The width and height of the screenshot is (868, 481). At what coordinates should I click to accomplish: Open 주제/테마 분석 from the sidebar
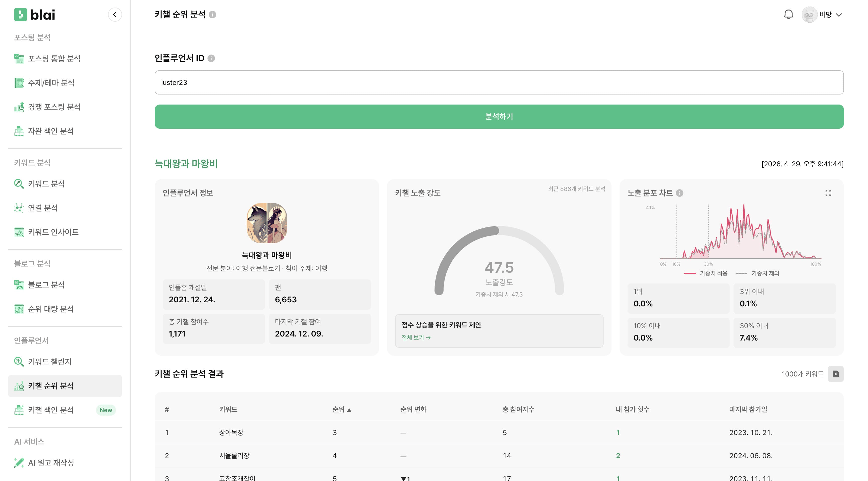(x=65, y=83)
